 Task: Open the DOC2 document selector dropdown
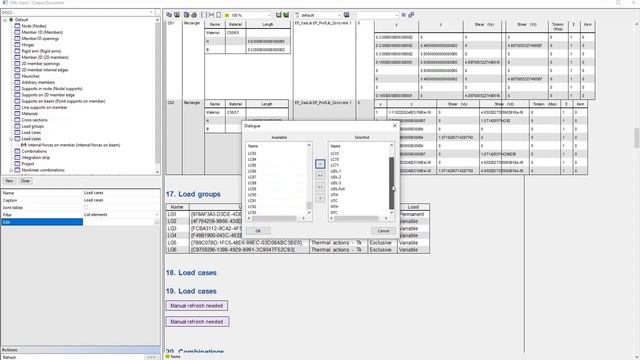click(x=151, y=13)
